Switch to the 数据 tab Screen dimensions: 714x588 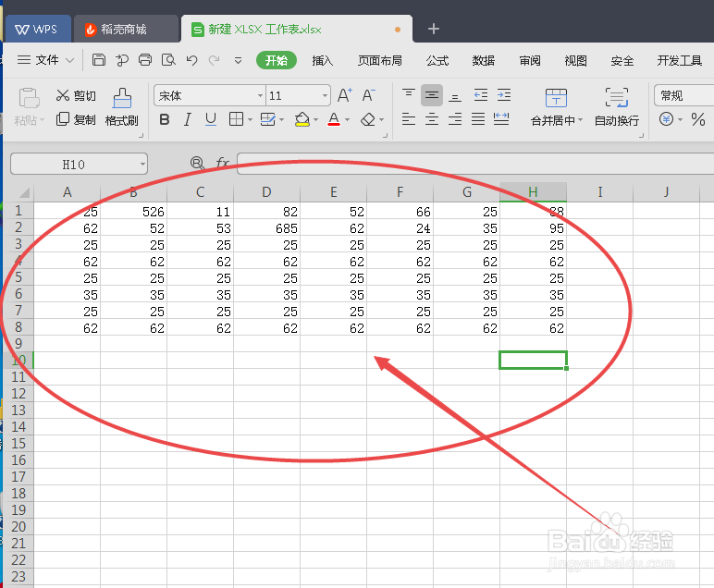(x=483, y=60)
